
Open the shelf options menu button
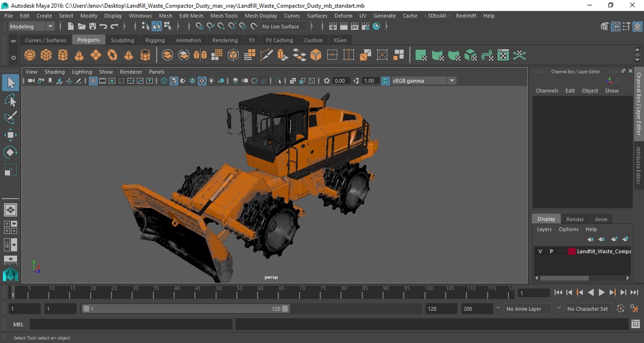click(13, 58)
